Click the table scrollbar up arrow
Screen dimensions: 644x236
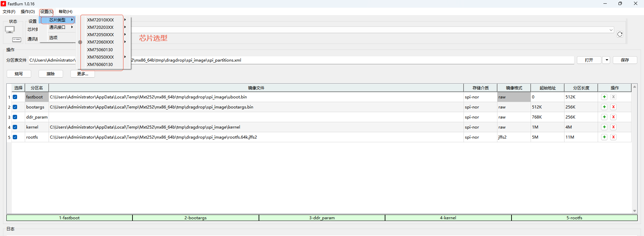(635, 87)
